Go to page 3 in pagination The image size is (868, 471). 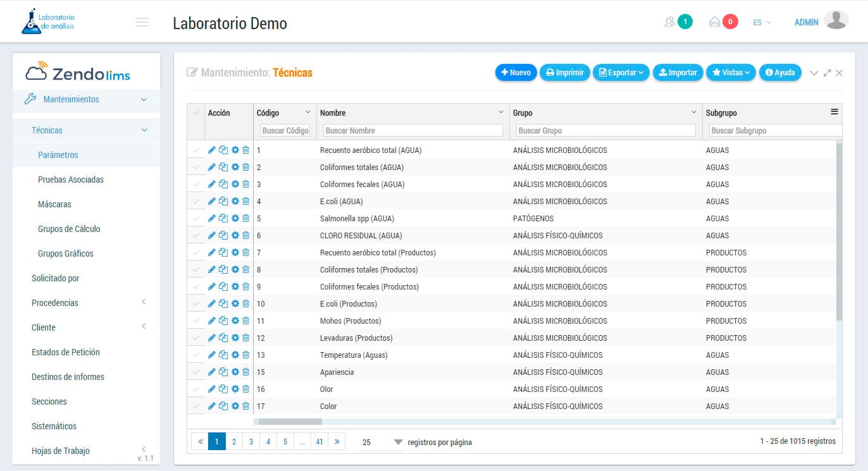(251, 442)
